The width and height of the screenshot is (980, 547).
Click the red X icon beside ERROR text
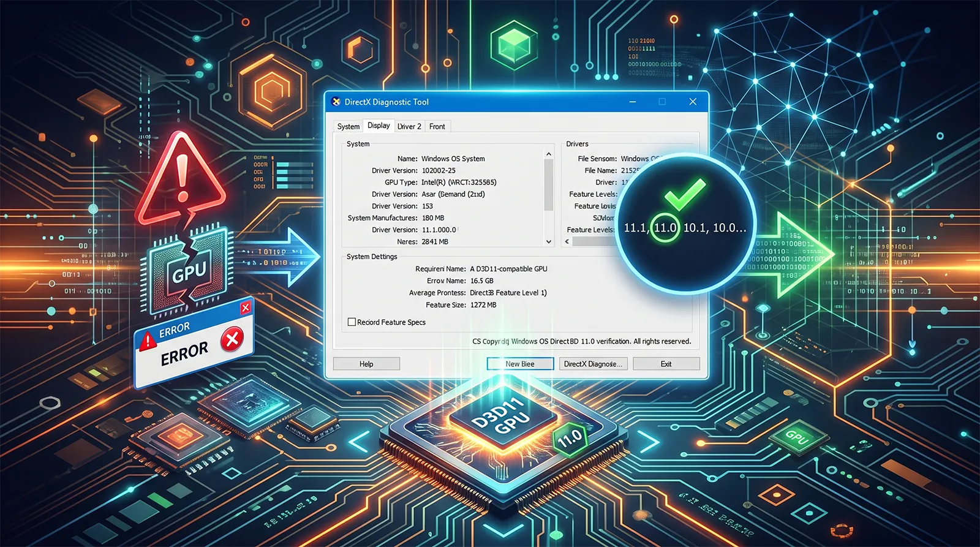click(x=232, y=339)
